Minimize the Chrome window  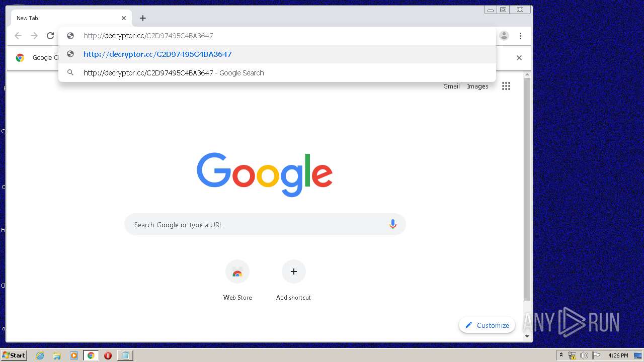[x=491, y=10]
